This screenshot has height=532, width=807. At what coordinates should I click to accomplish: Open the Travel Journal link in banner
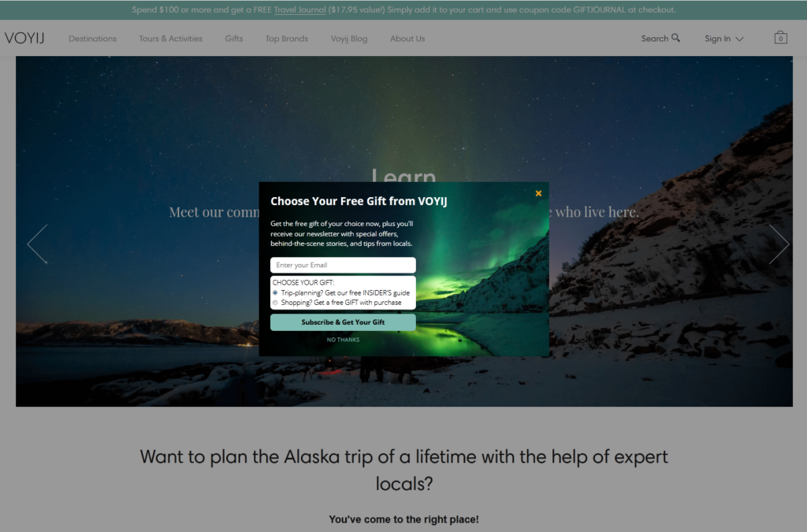pos(299,10)
